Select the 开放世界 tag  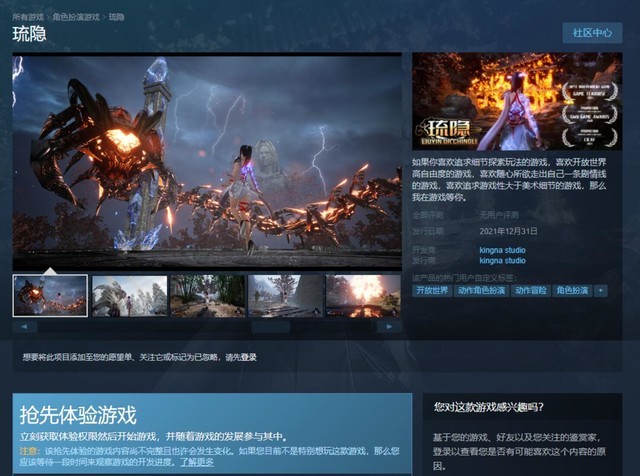(x=432, y=290)
